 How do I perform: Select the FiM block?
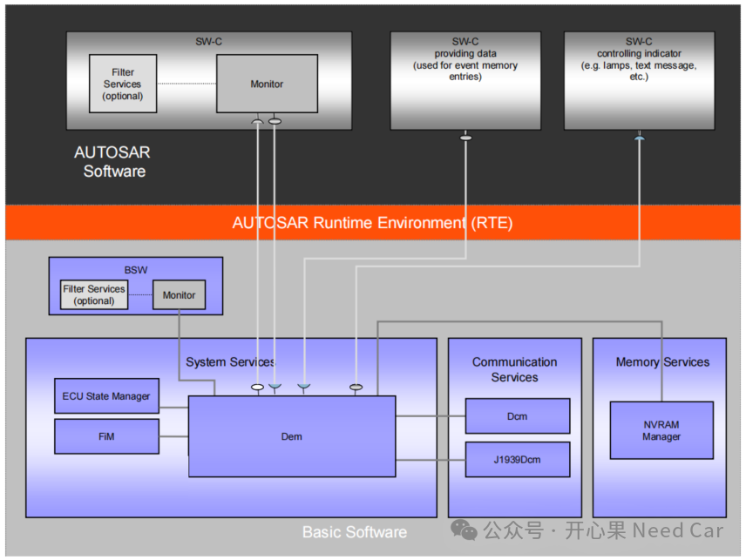pyautogui.click(x=106, y=436)
